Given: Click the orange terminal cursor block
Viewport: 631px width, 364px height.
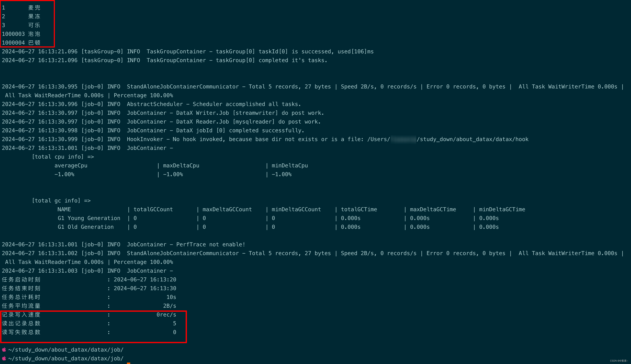Looking at the screenshot, I should tap(128, 363).
